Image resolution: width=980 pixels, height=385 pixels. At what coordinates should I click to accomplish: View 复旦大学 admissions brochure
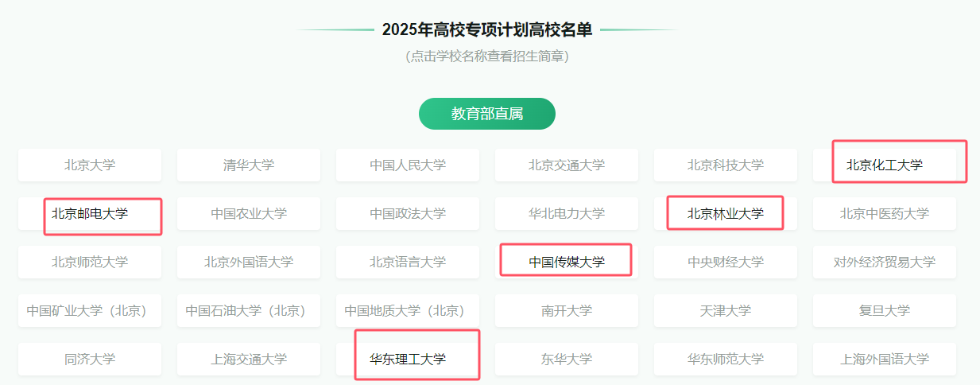tap(885, 310)
